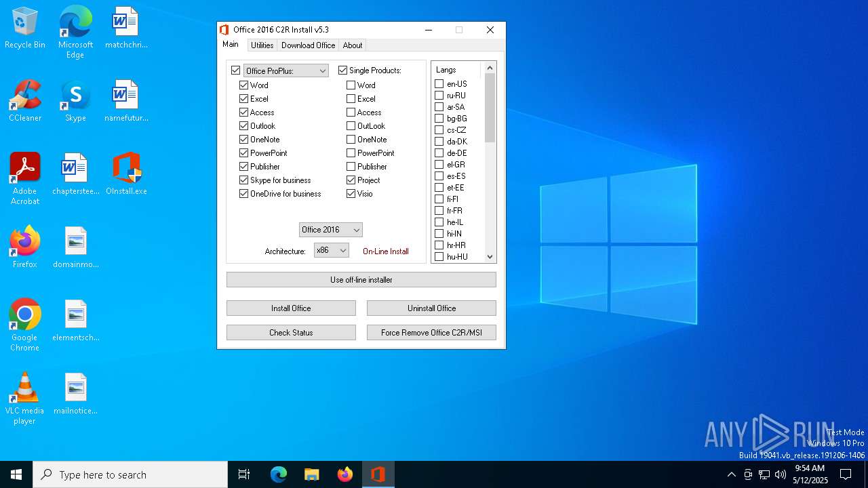Select the Skype desktop icon
The image size is (868, 488).
(75, 102)
